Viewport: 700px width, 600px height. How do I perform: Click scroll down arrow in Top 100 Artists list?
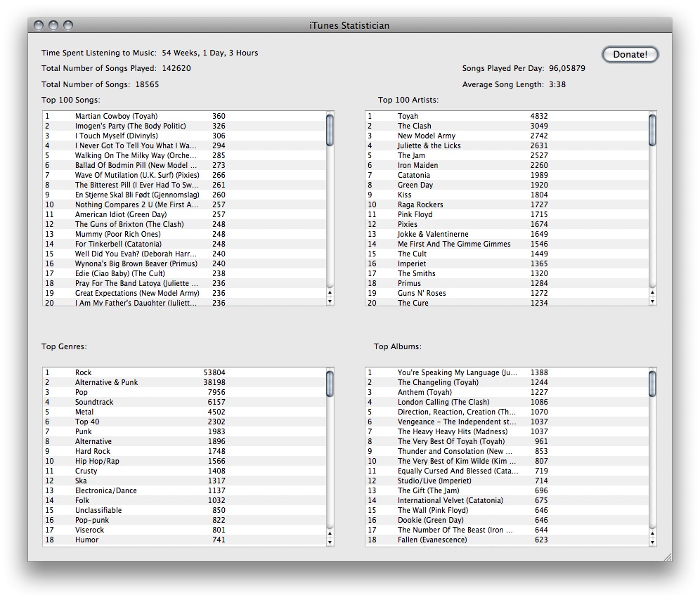(x=652, y=301)
